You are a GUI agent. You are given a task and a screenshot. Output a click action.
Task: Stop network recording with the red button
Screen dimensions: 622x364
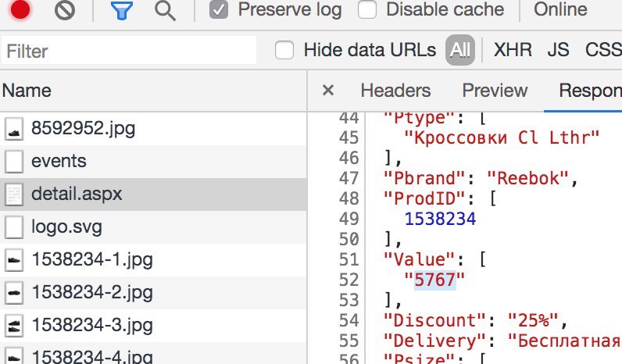pyautogui.click(x=20, y=9)
